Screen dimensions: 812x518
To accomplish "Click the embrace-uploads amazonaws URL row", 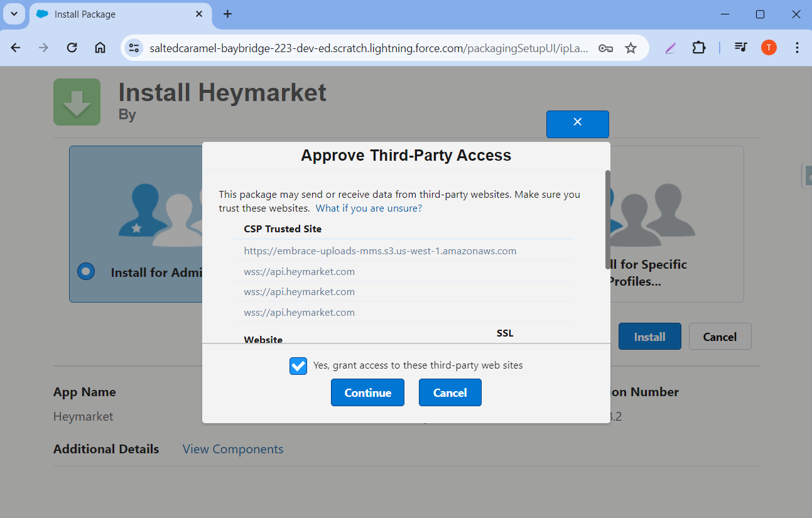I will (403, 251).
